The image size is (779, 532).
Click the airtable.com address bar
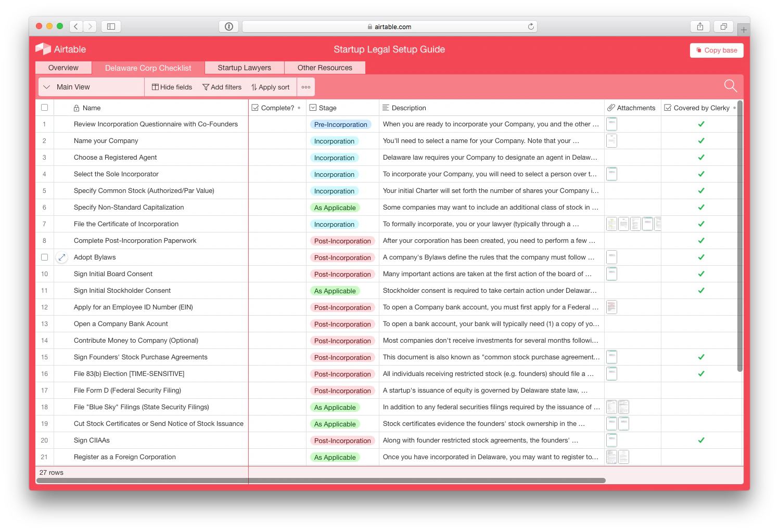[x=389, y=27]
